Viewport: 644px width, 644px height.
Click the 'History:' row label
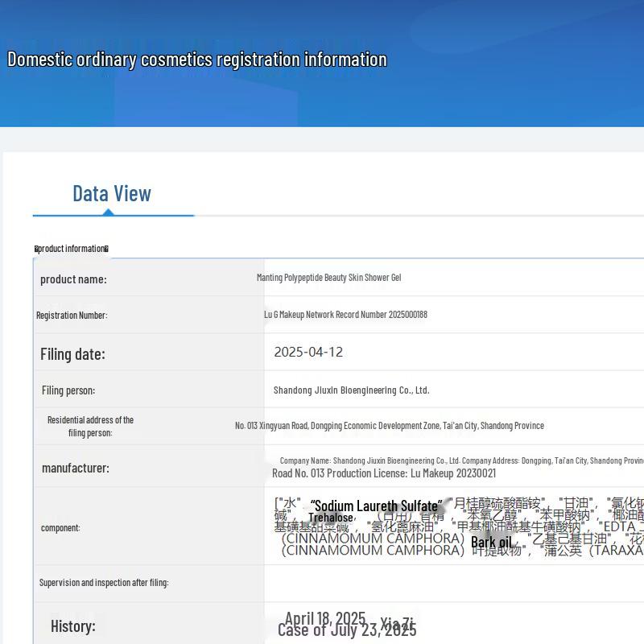(x=72, y=626)
